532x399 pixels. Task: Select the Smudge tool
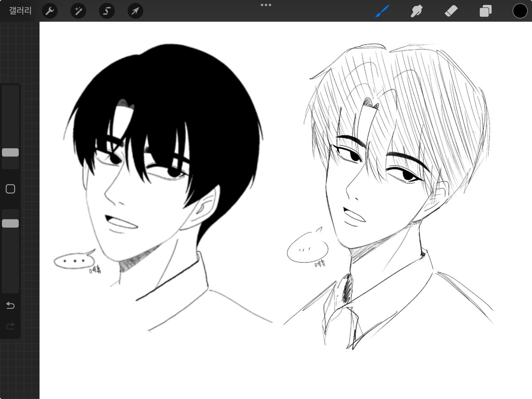coord(416,11)
